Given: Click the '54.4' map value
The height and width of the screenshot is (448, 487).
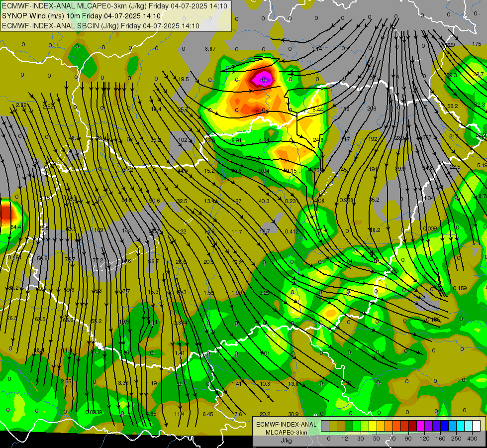Looking at the screenshot, I should tap(16, 227).
